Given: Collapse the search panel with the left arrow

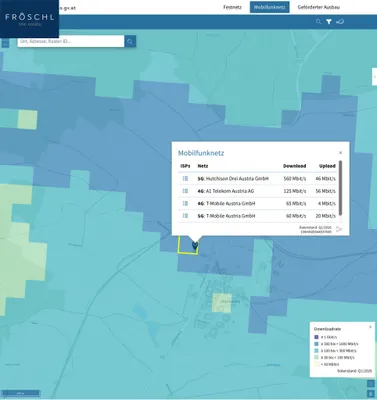Looking at the screenshot, I should [x=5, y=43].
